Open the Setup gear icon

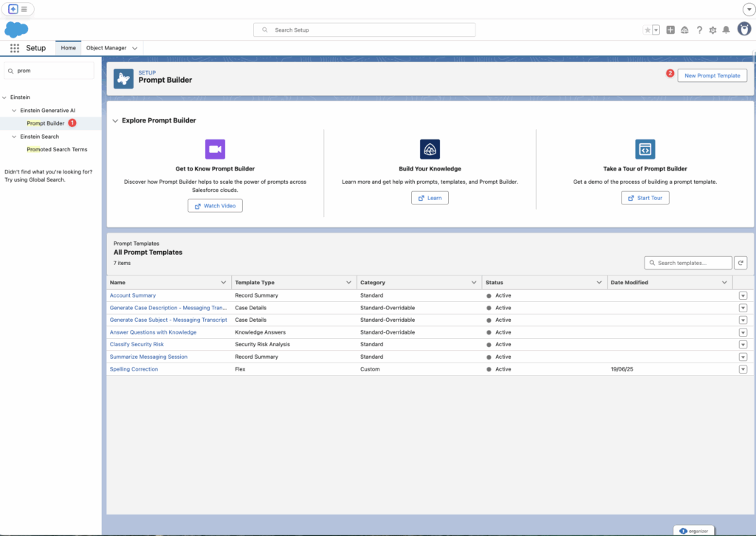(x=712, y=30)
